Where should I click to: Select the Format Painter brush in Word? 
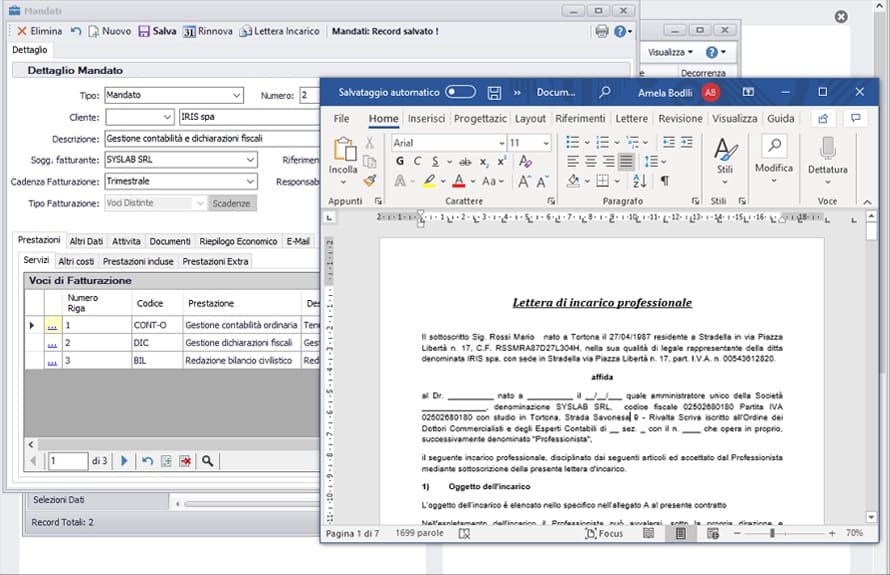[x=369, y=181]
